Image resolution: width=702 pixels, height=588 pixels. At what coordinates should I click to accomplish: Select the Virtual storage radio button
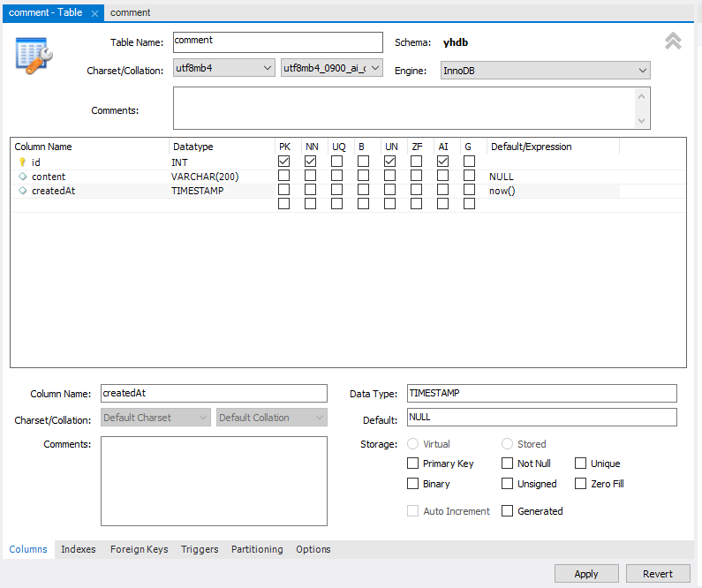412,443
